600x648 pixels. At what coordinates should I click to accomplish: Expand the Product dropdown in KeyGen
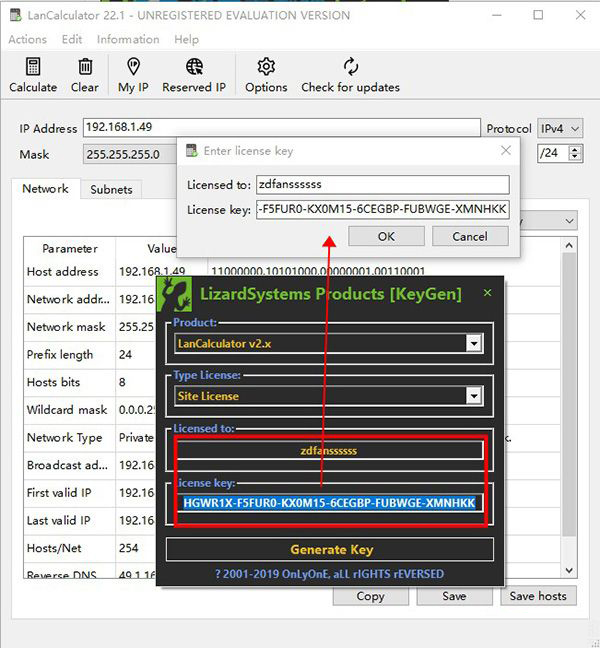pos(474,343)
